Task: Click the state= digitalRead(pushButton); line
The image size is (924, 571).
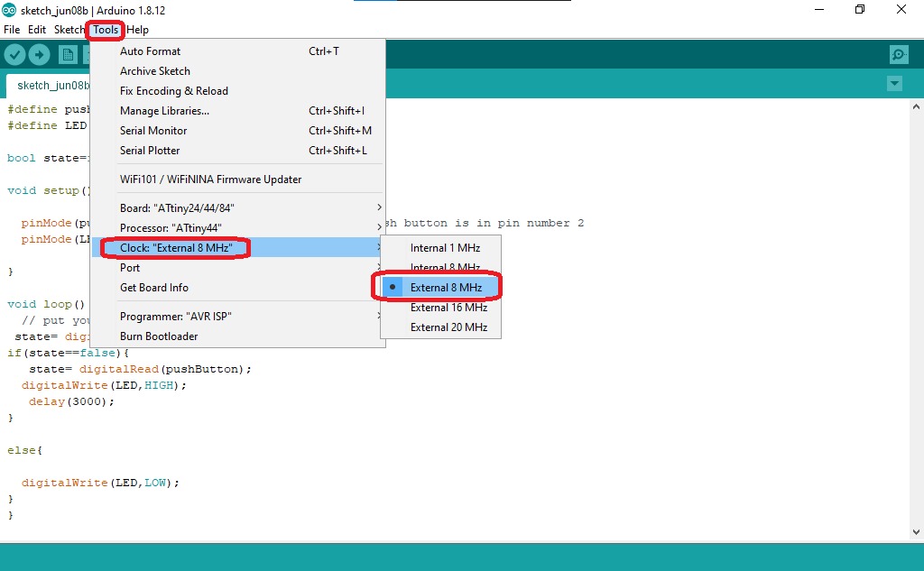Action: pos(140,369)
